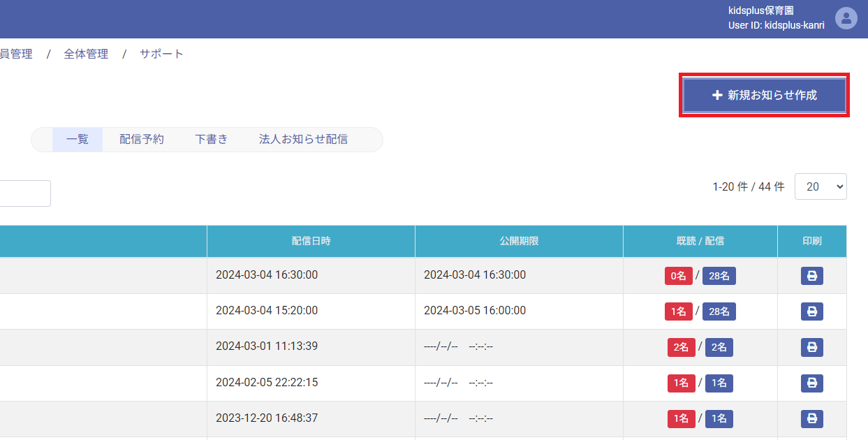The width and height of the screenshot is (868, 440).
Task: Open the 全体管理 menu
Action: 86,54
